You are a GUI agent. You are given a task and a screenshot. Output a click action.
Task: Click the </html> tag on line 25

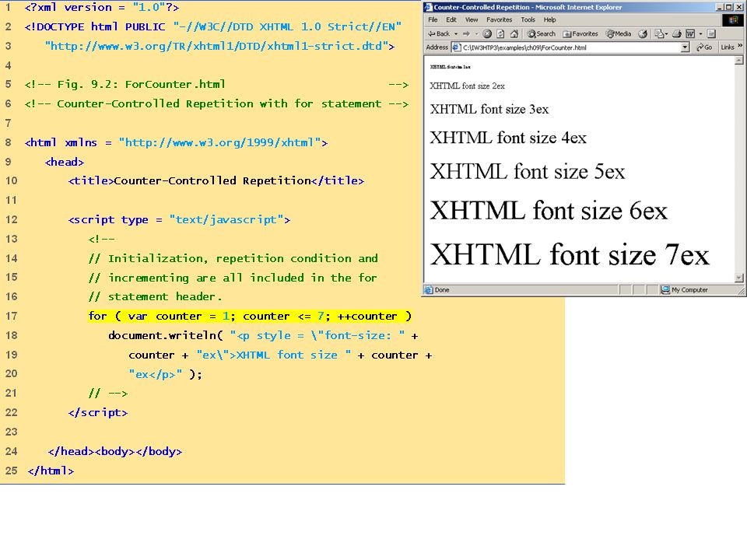click(x=51, y=471)
